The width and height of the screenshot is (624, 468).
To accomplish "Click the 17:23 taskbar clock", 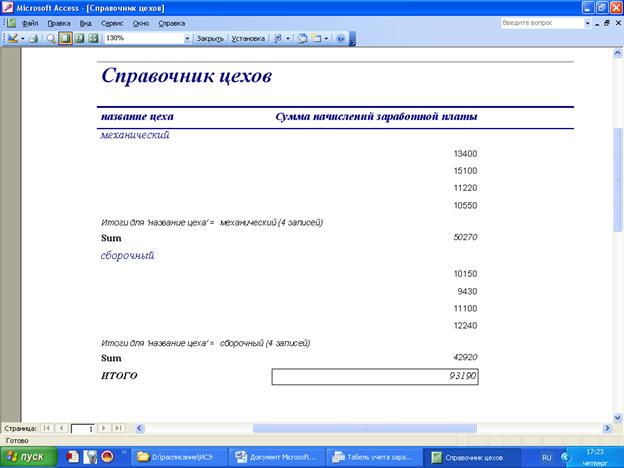I will [595, 452].
